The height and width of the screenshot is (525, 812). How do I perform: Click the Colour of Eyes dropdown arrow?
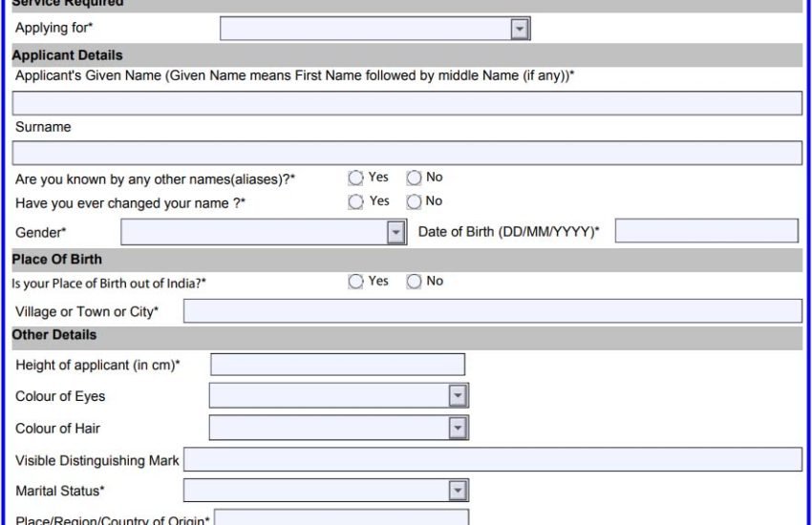[458, 396]
